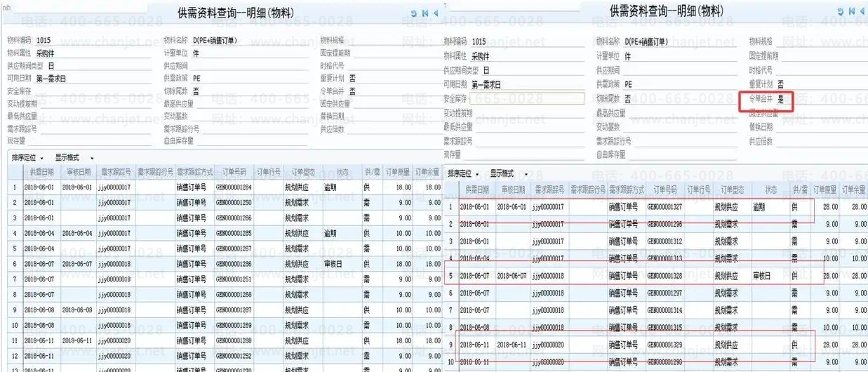Expand 排序定位 dropdown in right panel
Screen dimensions: 868x372
(463, 173)
